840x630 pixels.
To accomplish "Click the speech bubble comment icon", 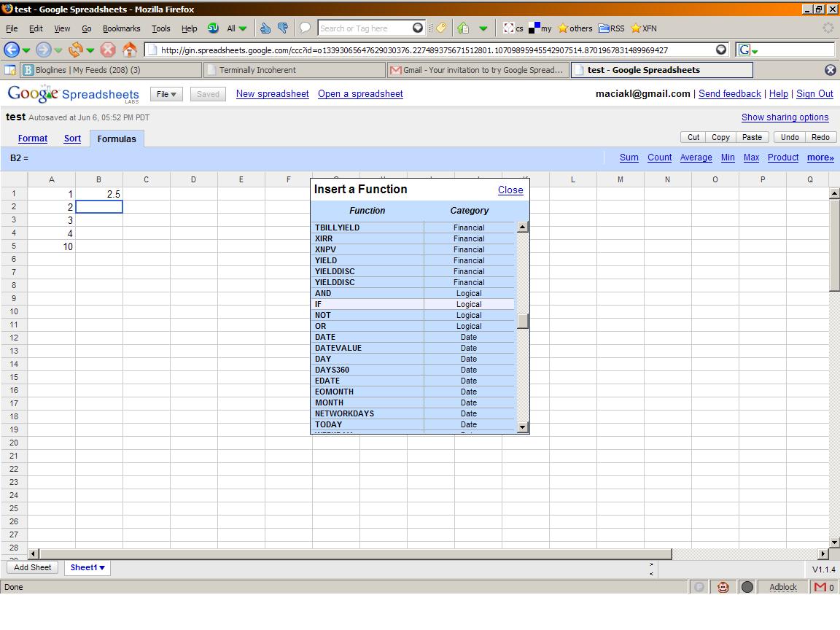I will pyautogui.click(x=305, y=28).
